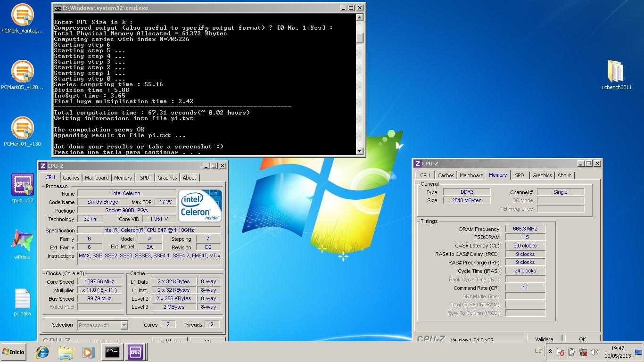Click the cmd window scrollbar thumb
644x362 pixels.
(360, 38)
